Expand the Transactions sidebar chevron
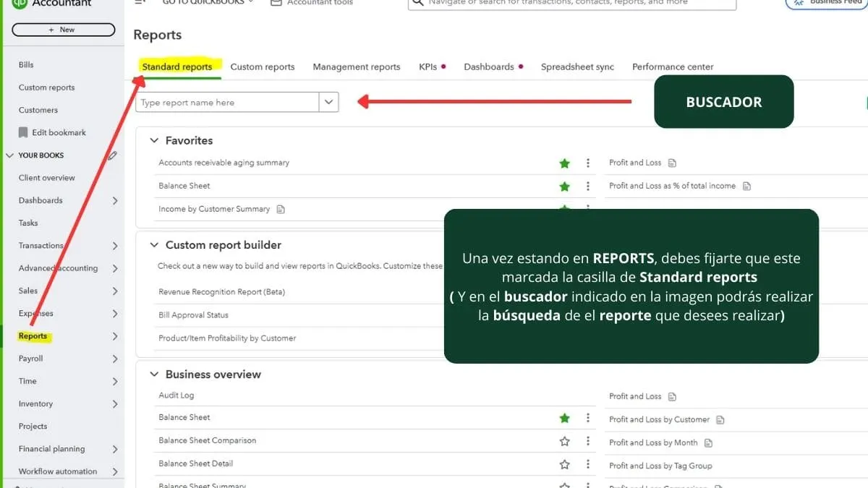Screen dimensions: 868x488 (x=115, y=246)
